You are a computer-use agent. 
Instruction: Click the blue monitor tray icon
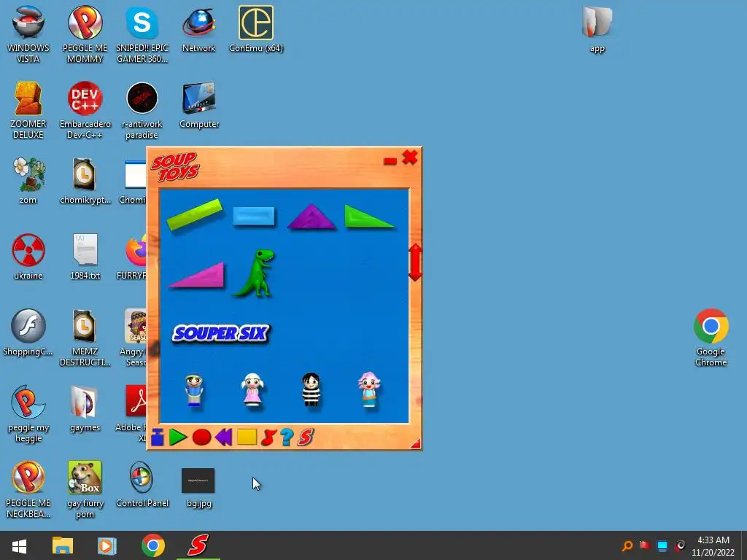(662, 545)
